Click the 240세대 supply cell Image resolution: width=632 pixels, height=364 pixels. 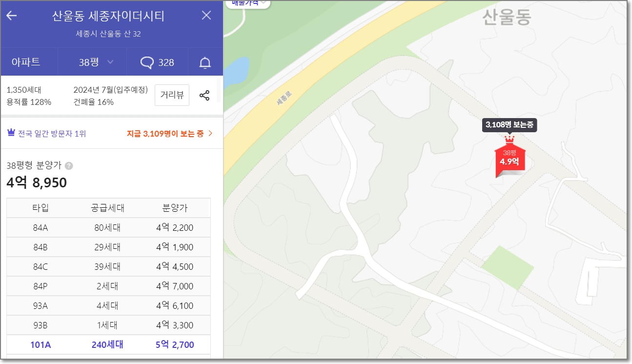(107, 344)
